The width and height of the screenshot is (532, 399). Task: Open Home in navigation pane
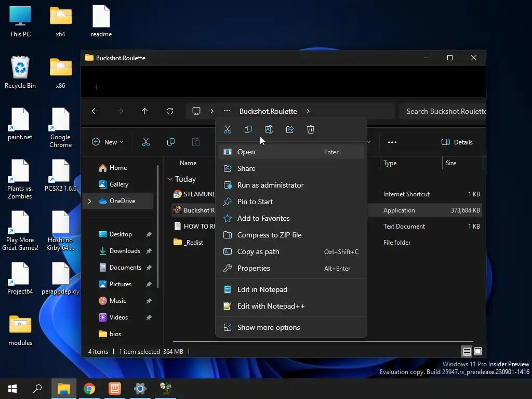[118, 168]
